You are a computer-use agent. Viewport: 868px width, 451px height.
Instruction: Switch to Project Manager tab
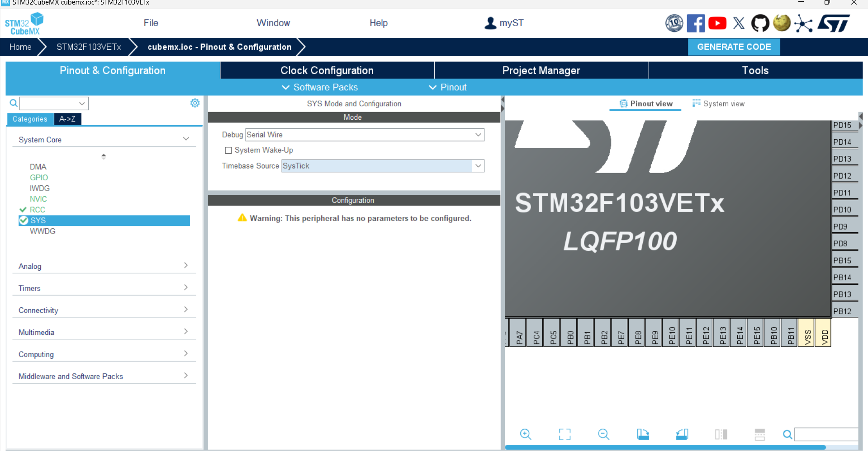(x=541, y=70)
